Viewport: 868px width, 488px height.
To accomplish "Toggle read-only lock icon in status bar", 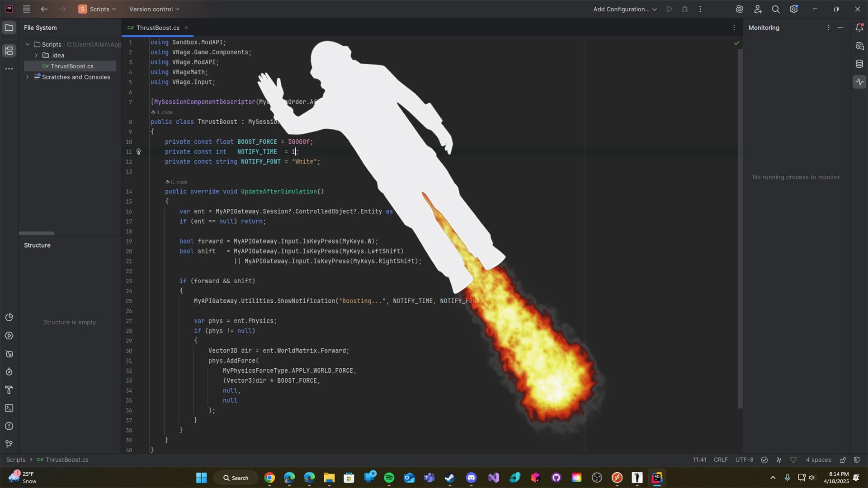I will [843, 460].
